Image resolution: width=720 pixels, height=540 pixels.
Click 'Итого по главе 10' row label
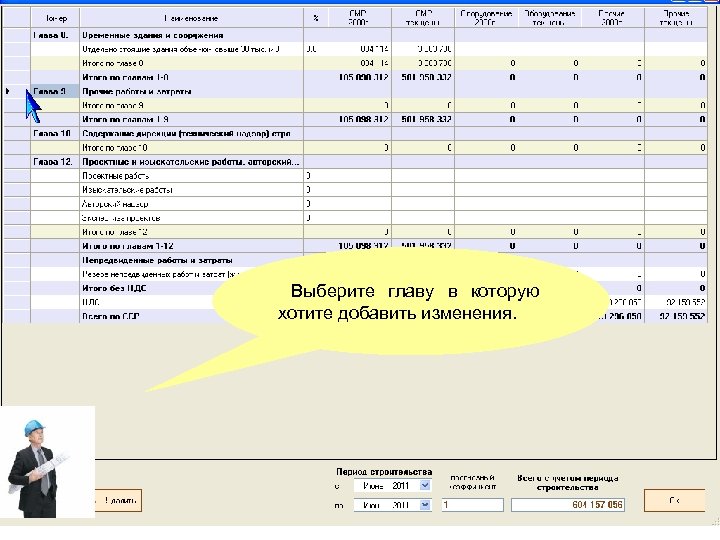(115, 148)
